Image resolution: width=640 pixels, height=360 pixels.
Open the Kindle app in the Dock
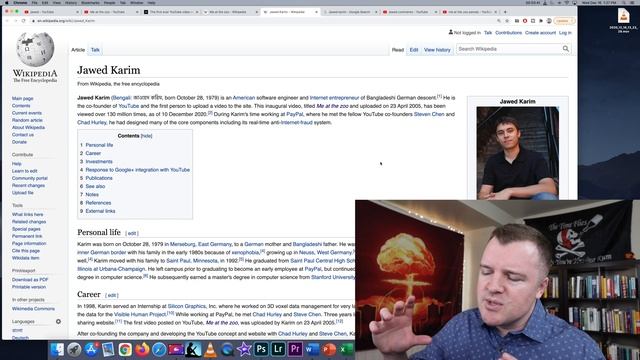click(x=193, y=349)
